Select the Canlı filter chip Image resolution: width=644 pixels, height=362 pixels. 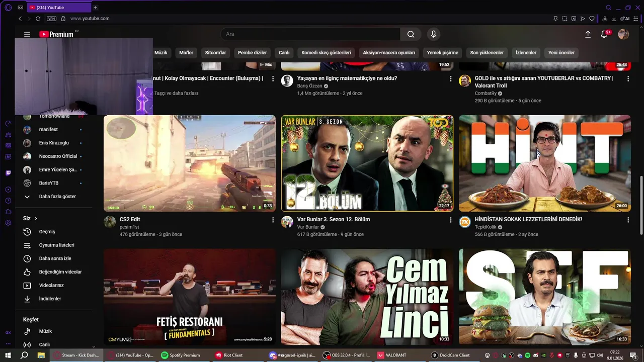pyautogui.click(x=284, y=53)
